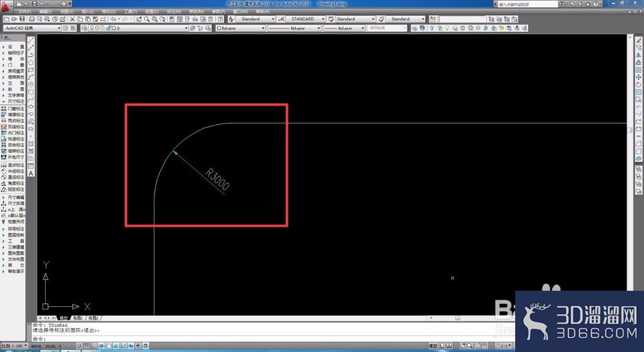
Task: Click the favorites star icon in title bar
Action: pos(587,4)
